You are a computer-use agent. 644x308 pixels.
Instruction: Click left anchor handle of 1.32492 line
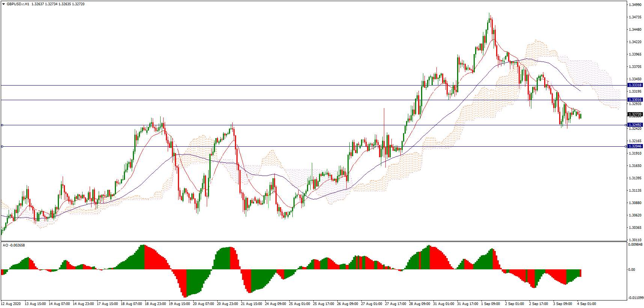[x=2, y=125]
